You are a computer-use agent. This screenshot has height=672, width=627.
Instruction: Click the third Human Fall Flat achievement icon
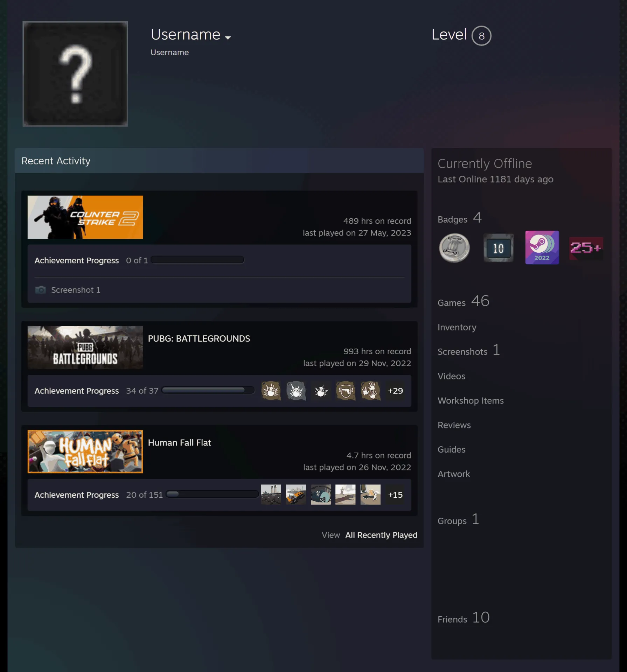pyautogui.click(x=321, y=495)
